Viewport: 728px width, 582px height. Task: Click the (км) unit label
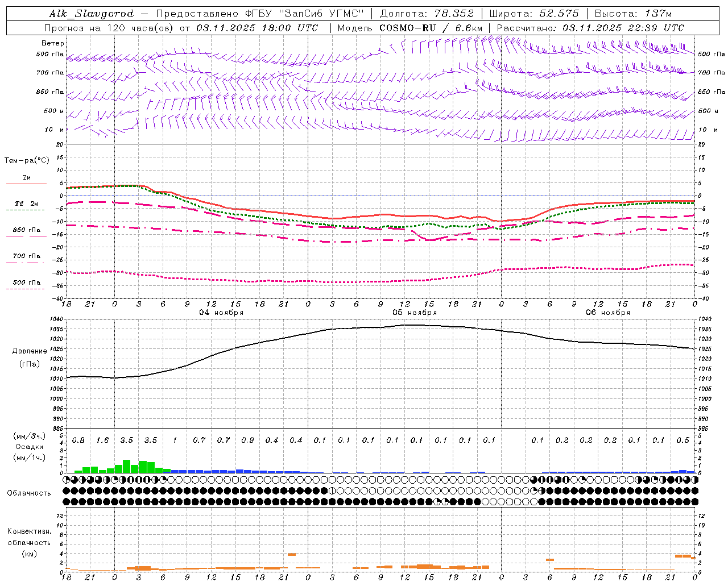pyautogui.click(x=29, y=554)
